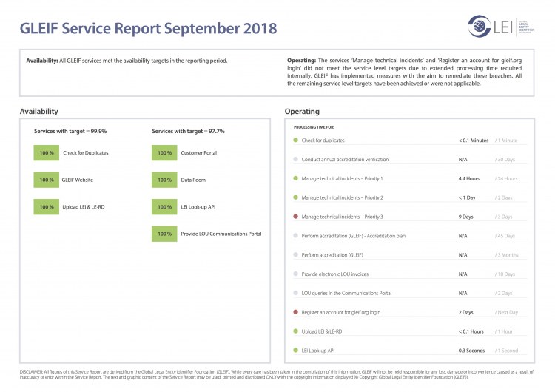Click the grey dot beside Conduct annual accreditation verification
Screen dimensions: 555x392
[x=296, y=159]
